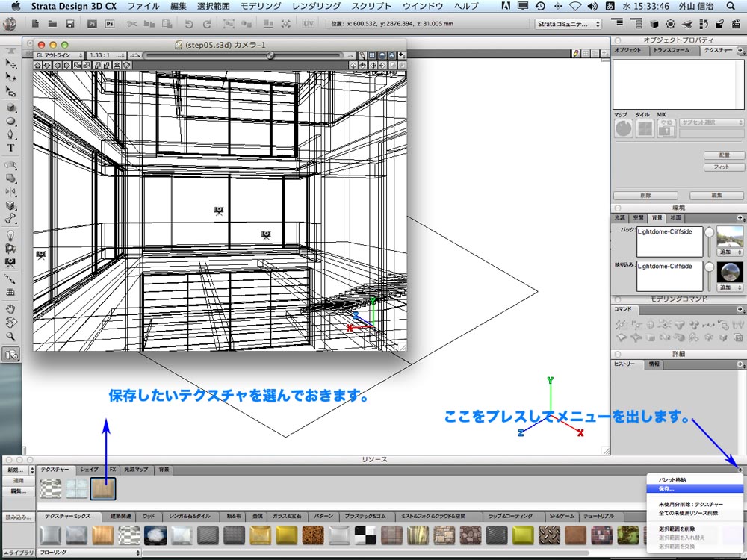Image resolution: width=747 pixels, height=560 pixels.
Task: Select the Magnifier zoom tool
Action: tap(10, 336)
